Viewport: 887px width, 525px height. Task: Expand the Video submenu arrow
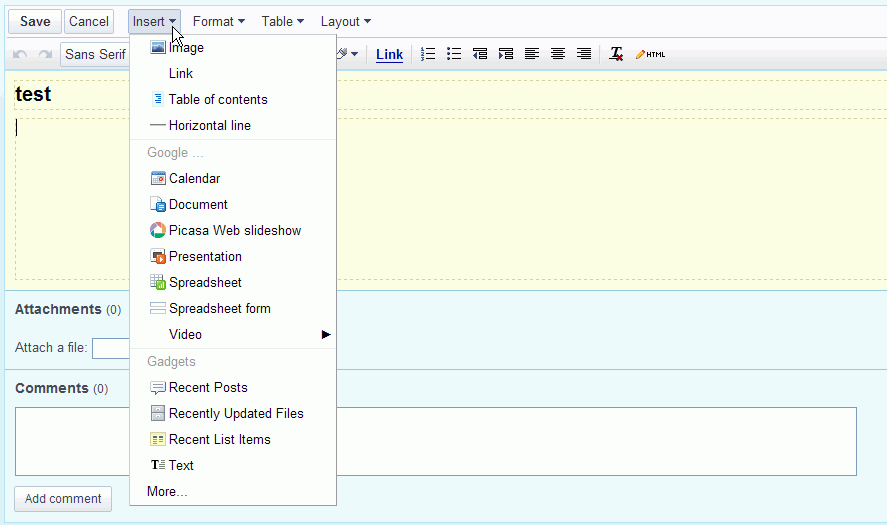point(326,334)
